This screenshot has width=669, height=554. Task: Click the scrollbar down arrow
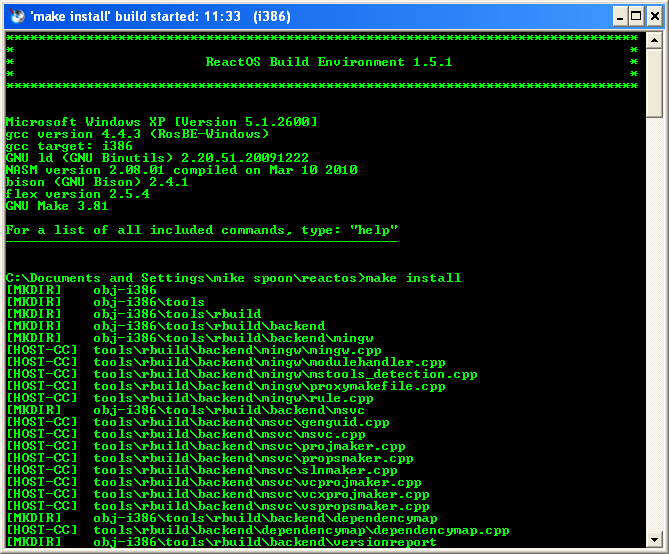click(654, 540)
